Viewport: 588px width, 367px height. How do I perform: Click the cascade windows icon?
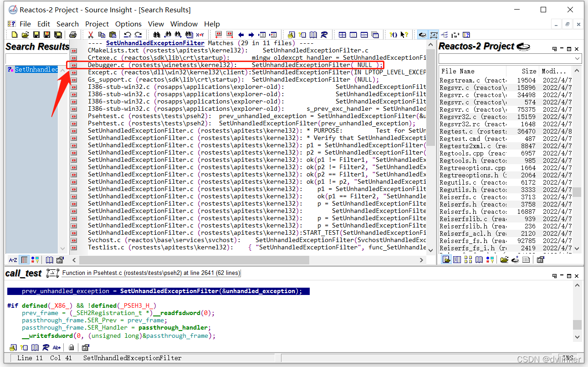coord(375,35)
